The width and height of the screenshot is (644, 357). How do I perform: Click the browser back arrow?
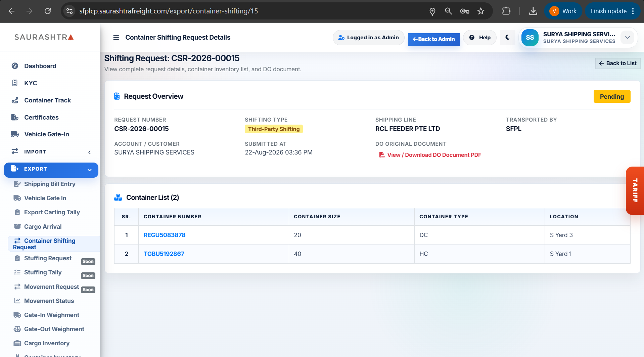11,11
